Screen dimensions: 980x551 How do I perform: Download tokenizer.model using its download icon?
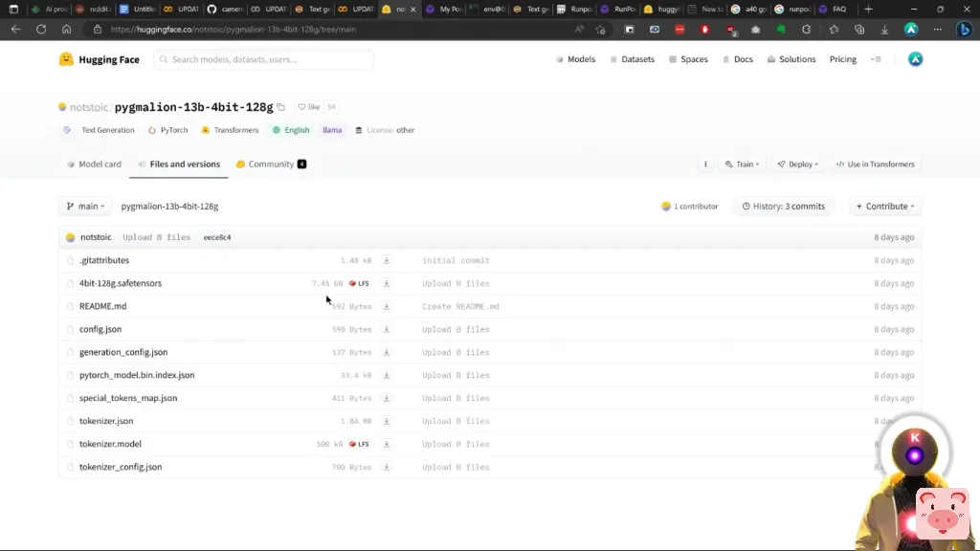click(387, 444)
